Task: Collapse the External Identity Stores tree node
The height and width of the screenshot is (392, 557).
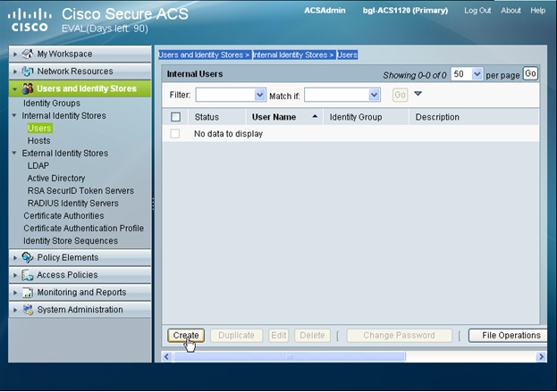Action: coord(14,154)
